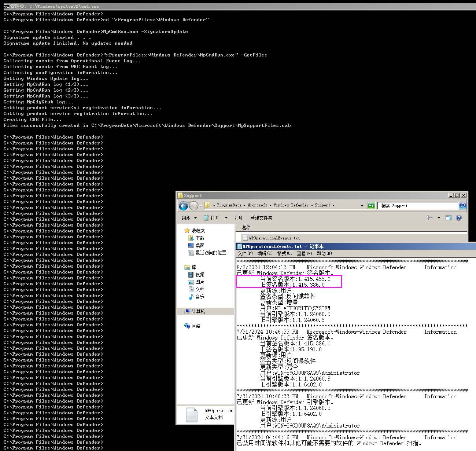
Task: Expand the arrow before ProgramData breadcrumb
Action: coord(214,206)
